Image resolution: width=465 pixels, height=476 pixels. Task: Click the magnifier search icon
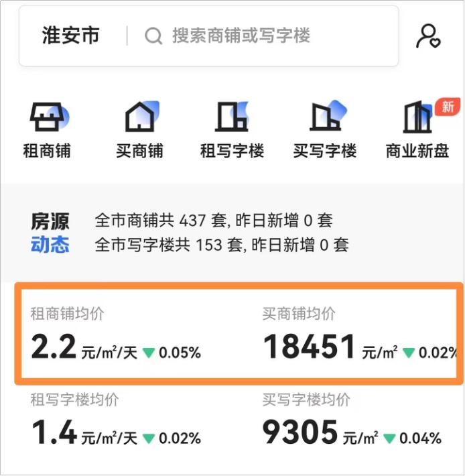coord(153,36)
